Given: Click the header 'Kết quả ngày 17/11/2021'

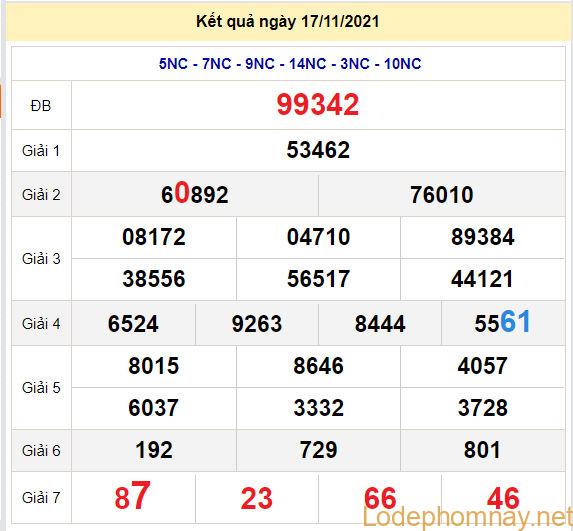Looking at the screenshot, I should [288, 22].
